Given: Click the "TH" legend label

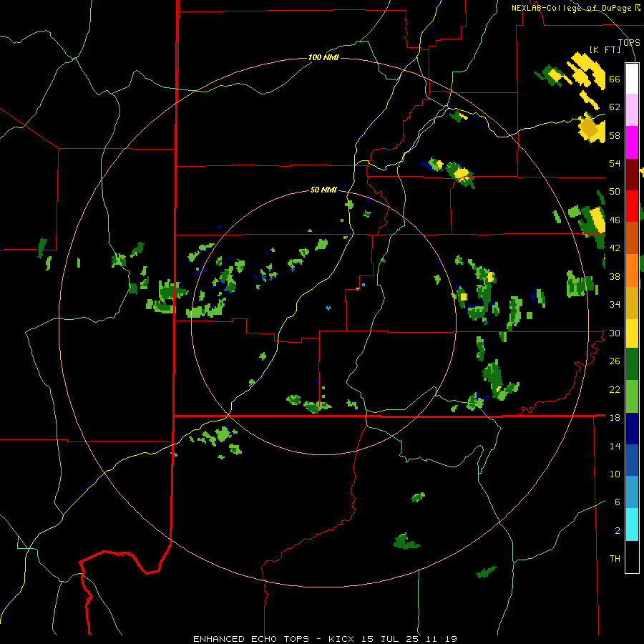Looking at the screenshot, I should point(615,559).
